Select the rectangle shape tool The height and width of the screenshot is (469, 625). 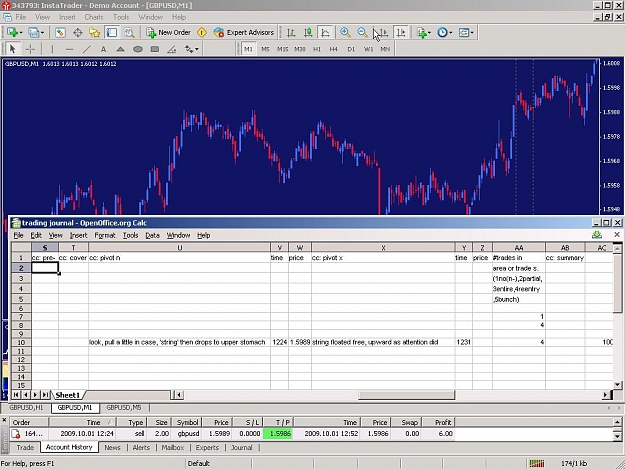155,49
